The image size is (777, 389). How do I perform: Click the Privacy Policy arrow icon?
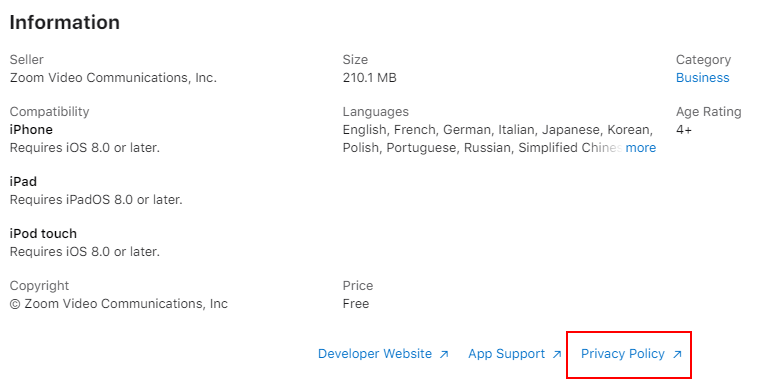[x=677, y=354]
